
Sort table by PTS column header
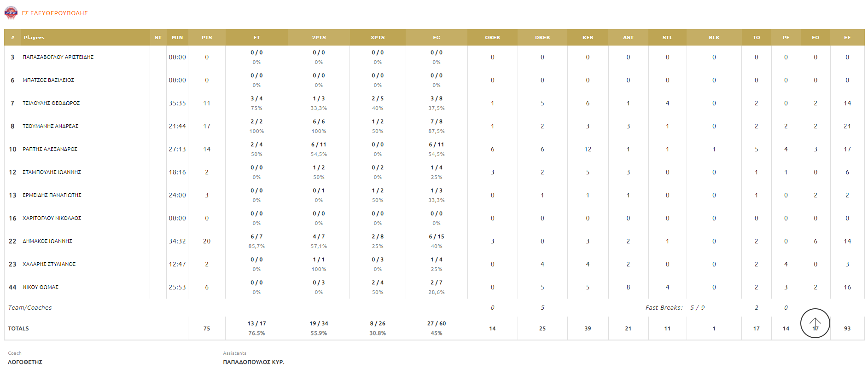coord(207,38)
